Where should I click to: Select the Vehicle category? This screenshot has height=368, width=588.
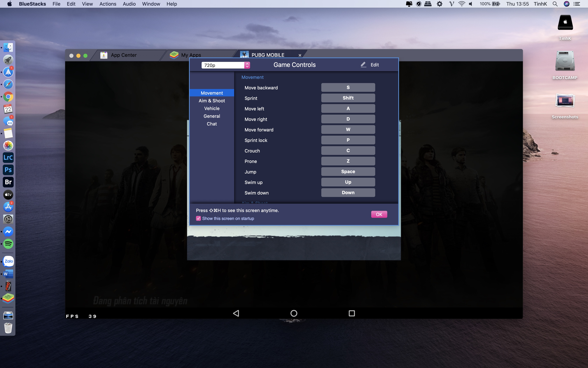pos(212,108)
